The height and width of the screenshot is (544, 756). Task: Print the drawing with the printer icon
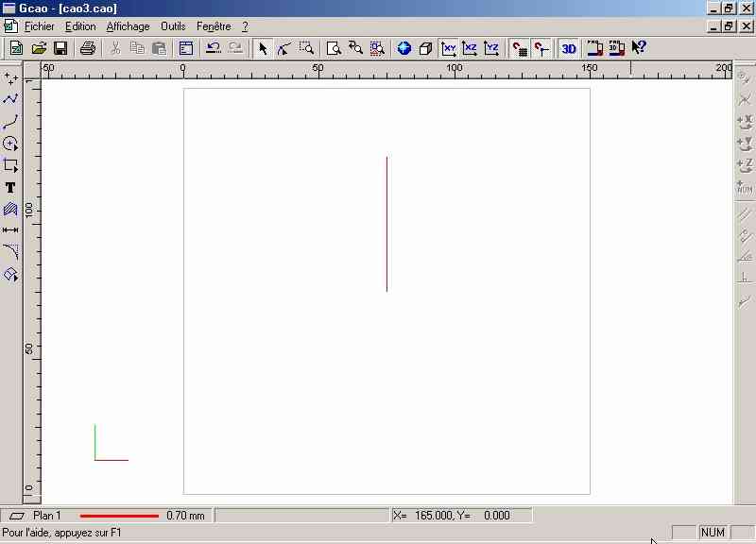pyautogui.click(x=88, y=48)
